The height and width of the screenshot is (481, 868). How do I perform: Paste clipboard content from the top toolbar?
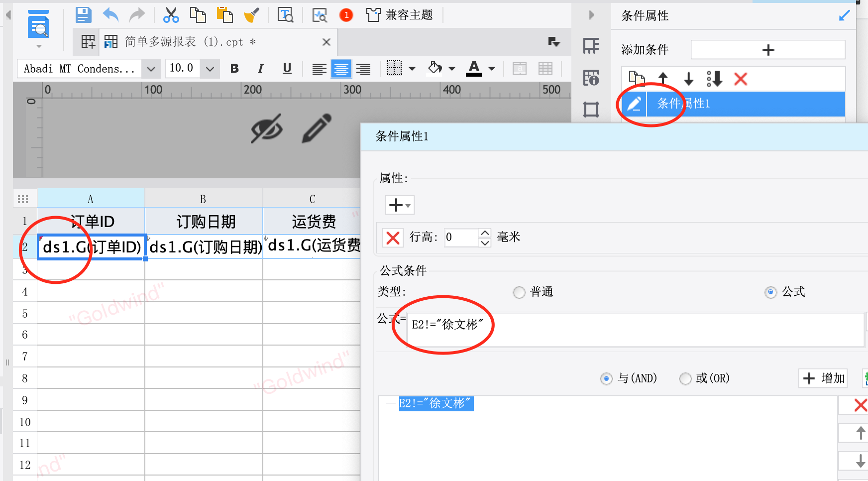click(225, 15)
